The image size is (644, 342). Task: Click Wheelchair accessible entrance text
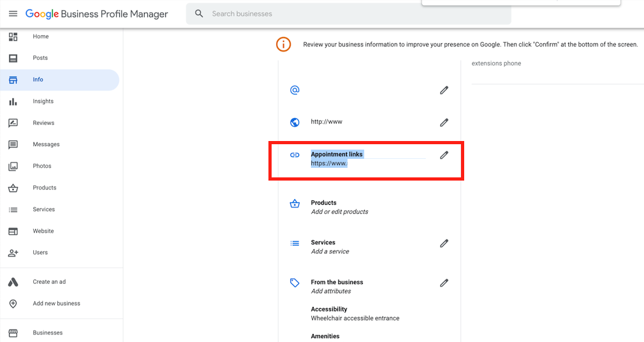[x=355, y=318]
